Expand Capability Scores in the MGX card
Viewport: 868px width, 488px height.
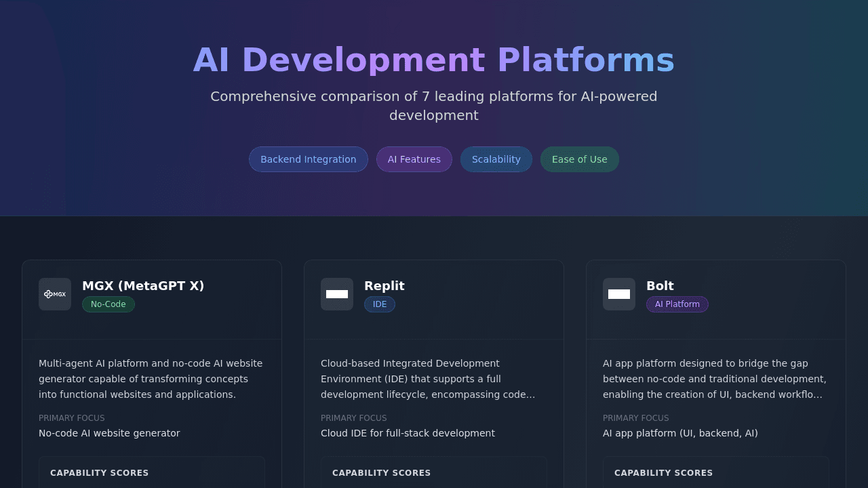coord(99,473)
